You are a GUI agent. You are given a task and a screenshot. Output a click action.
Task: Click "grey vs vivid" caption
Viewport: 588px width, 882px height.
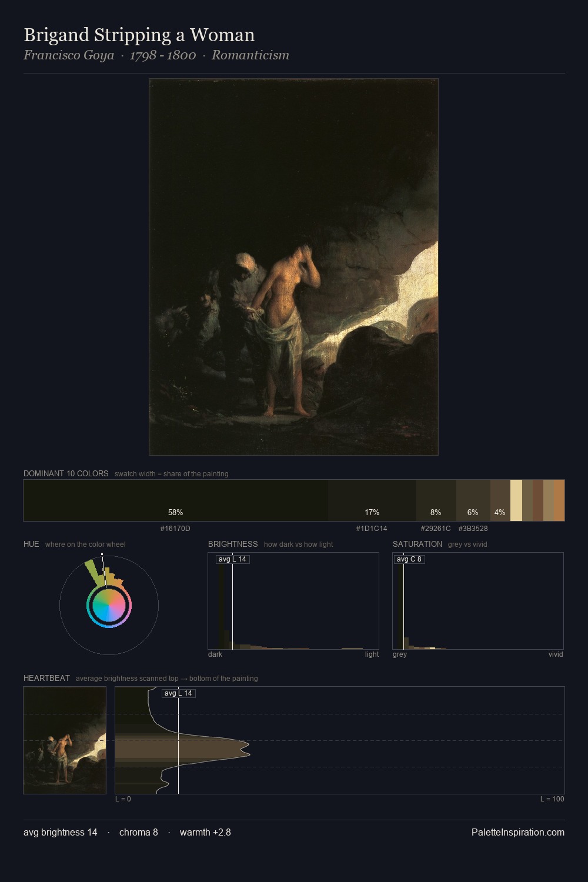pos(467,544)
